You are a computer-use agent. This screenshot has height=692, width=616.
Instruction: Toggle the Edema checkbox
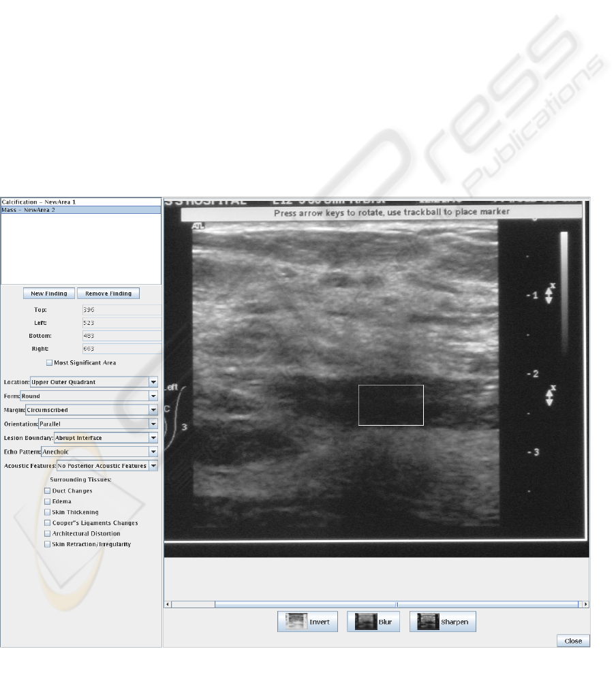47,501
